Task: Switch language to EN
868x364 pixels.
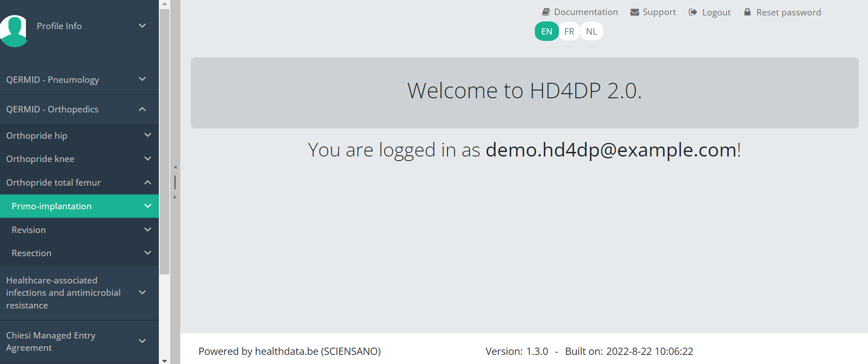Action: click(x=546, y=31)
